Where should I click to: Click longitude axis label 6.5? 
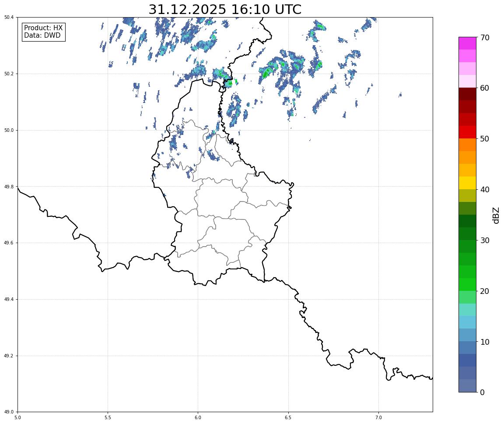[288, 417]
